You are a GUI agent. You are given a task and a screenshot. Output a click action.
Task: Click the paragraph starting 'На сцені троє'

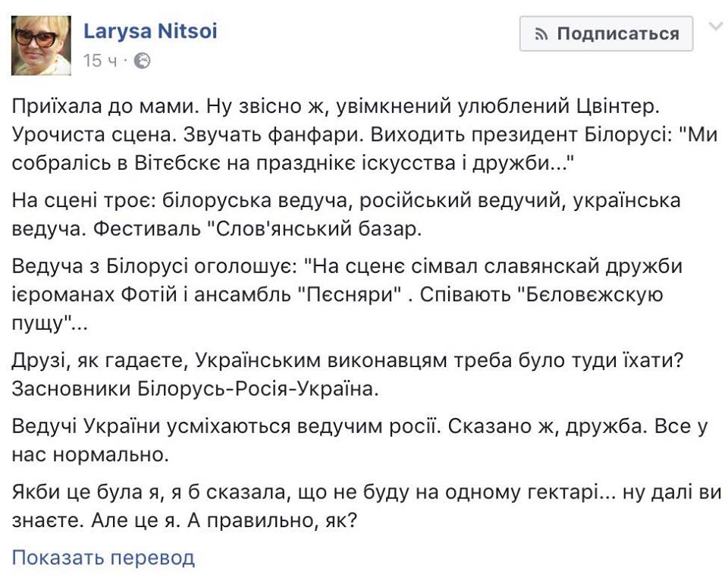[x=347, y=215]
